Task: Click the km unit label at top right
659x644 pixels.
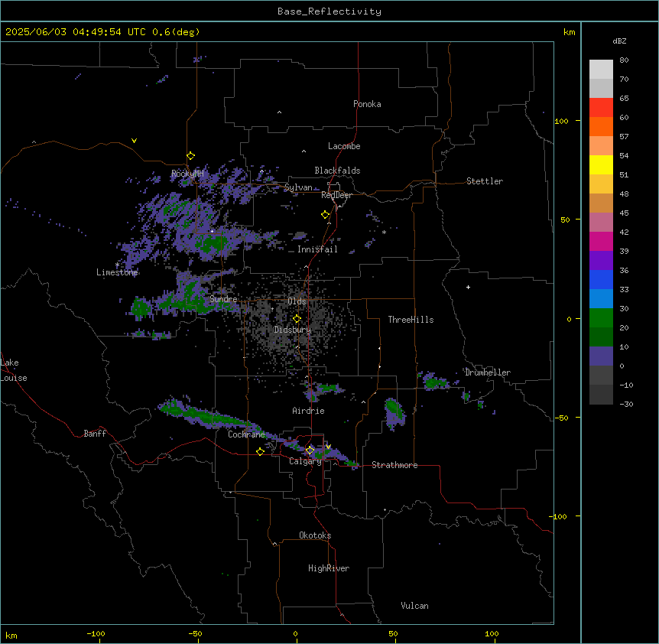Action: coord(569,32)
